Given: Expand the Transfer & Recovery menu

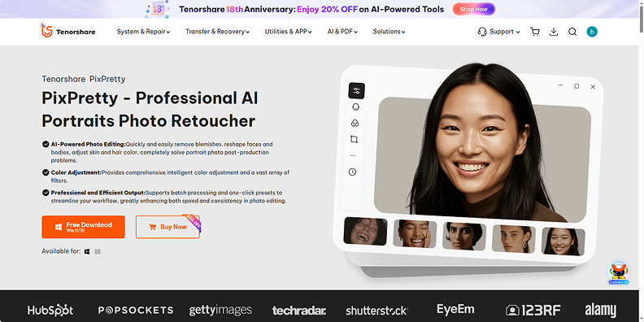Looking at the screenshot, I should tap(217, 32).
